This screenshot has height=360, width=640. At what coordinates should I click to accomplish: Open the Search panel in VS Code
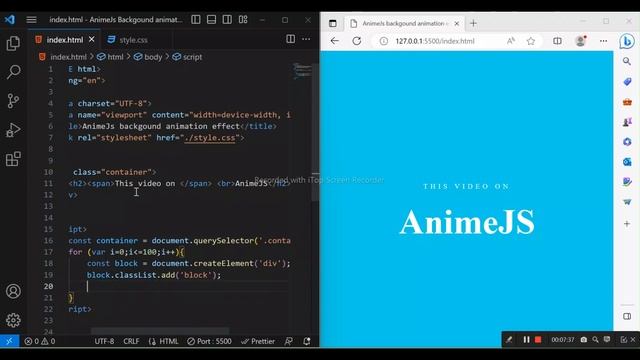(13, 72)
